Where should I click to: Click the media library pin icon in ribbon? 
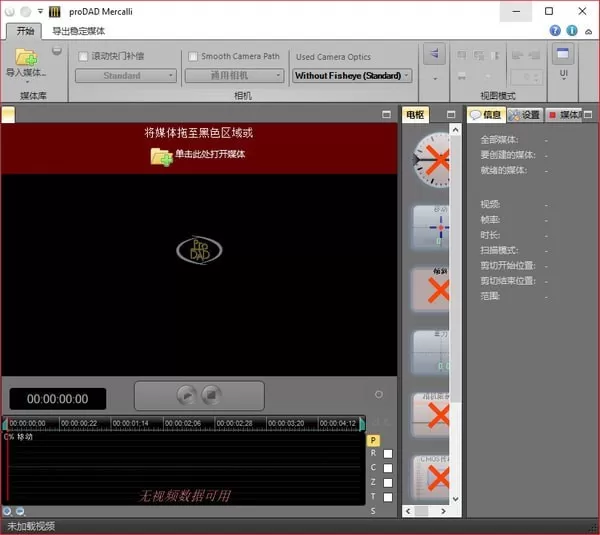pos(57,51)
